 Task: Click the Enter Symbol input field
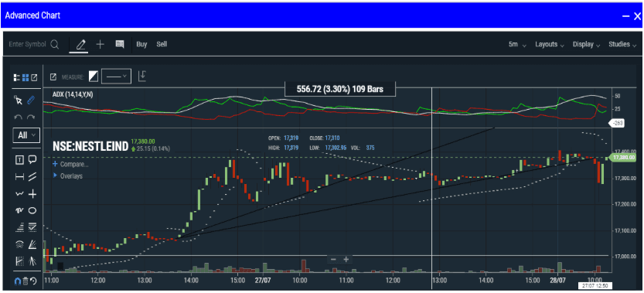coord(27,44)
